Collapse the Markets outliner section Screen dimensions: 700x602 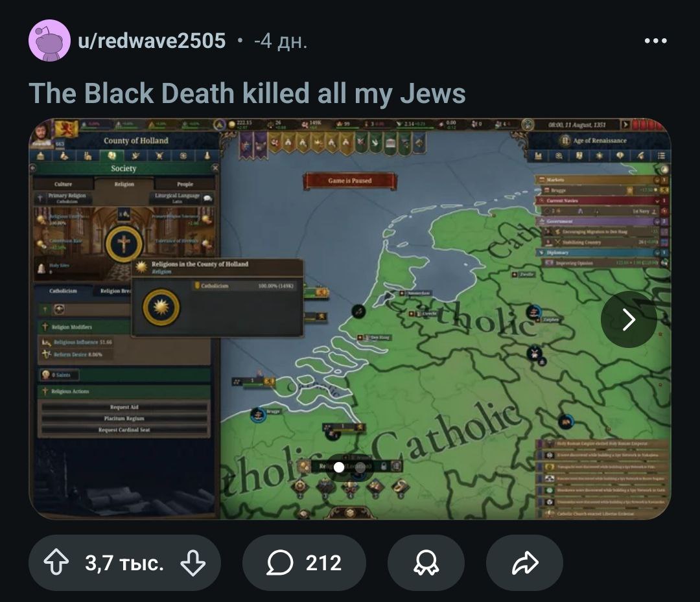657,180
